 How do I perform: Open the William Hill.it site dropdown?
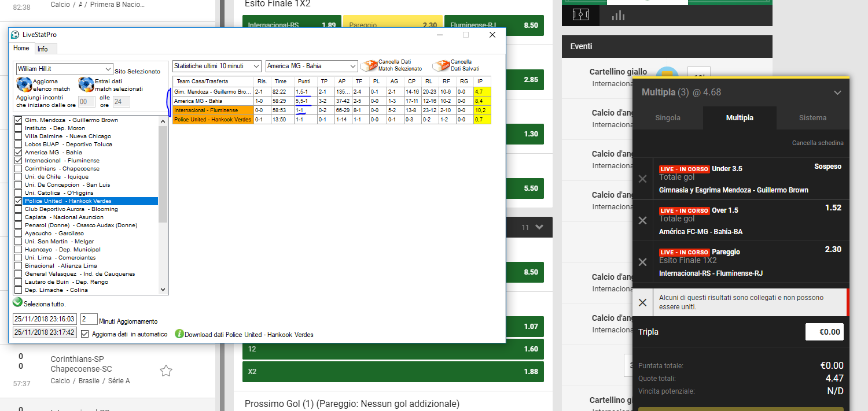click(x=64, y=69)
